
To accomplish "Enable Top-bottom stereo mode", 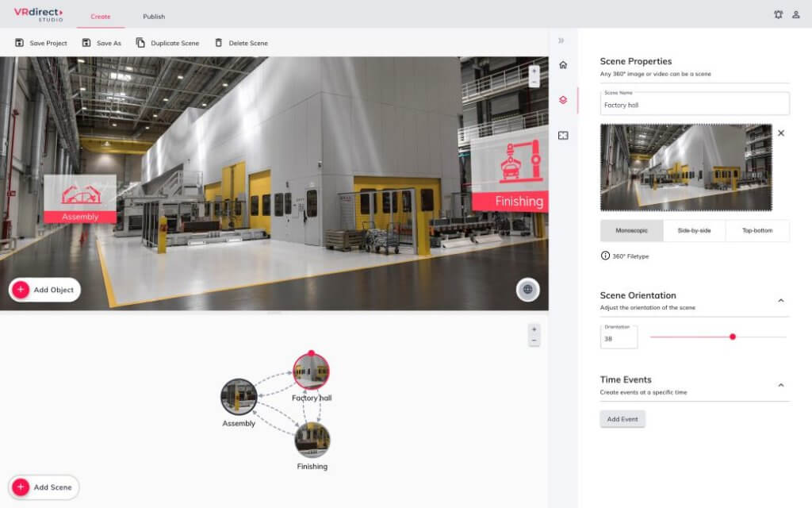I will 759,230.
